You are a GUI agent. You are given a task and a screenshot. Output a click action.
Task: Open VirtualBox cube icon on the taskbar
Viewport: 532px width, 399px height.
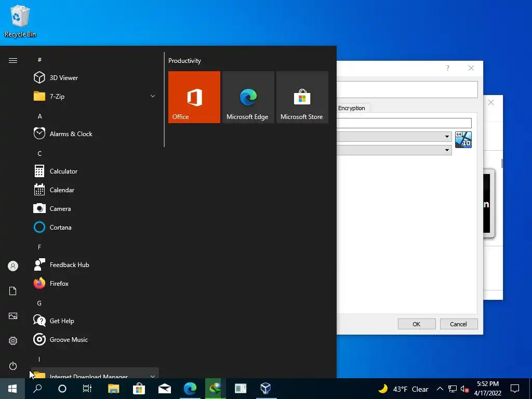(266, 389)
